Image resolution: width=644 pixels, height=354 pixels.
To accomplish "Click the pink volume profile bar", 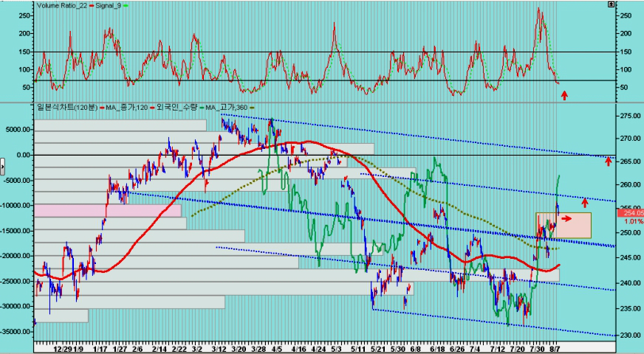I will [x=108, y=211].
